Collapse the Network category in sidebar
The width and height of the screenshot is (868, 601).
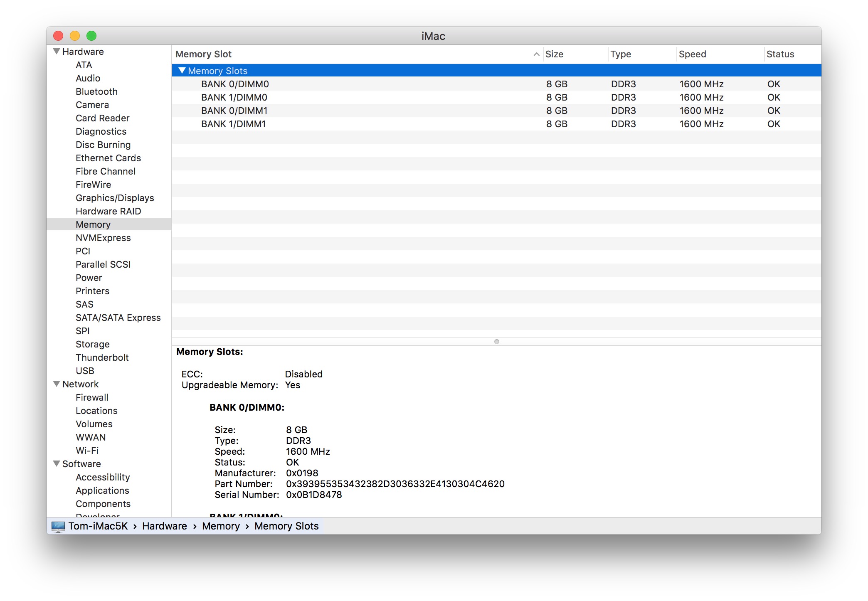coord(57,384)
